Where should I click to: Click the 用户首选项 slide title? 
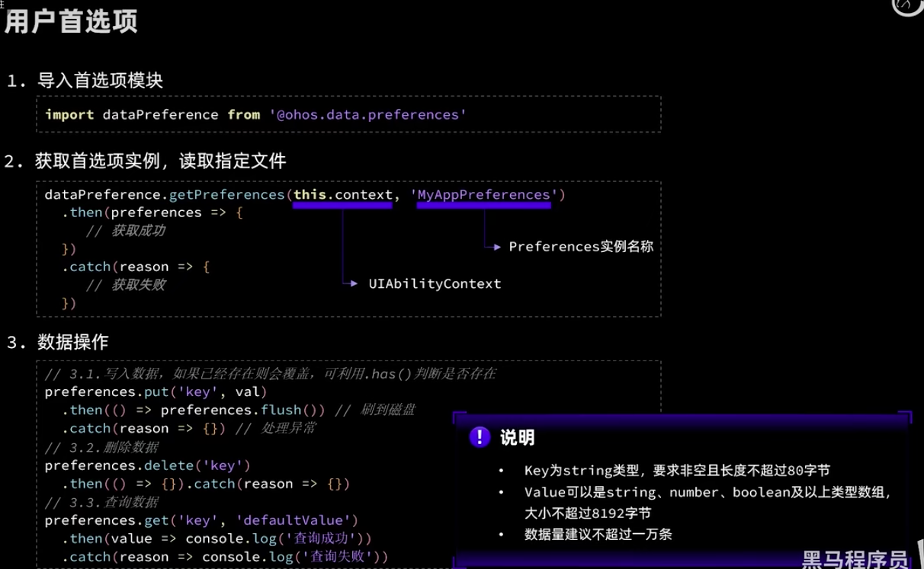(71, 21)
